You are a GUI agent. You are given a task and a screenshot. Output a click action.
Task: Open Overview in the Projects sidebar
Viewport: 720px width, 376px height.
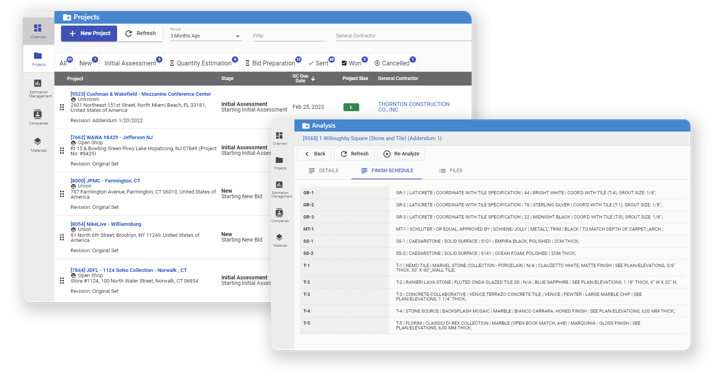[x=38, y=31]
